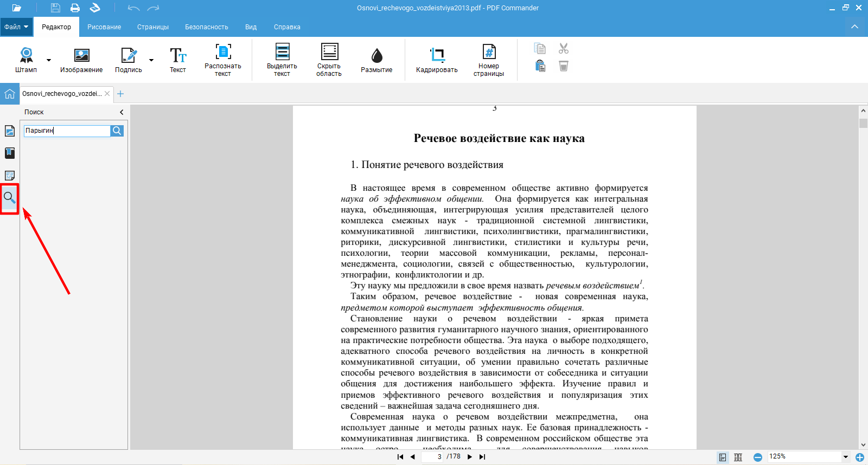This screenshot has width=868, height=465.
Task: Select the Кадрировать crop tool
Action: [x=437, y=60]
